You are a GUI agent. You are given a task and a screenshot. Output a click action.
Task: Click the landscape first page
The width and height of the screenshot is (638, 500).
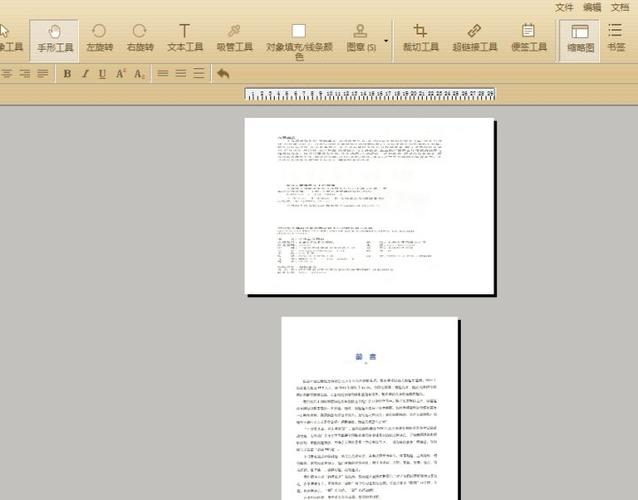click(369, 206)
